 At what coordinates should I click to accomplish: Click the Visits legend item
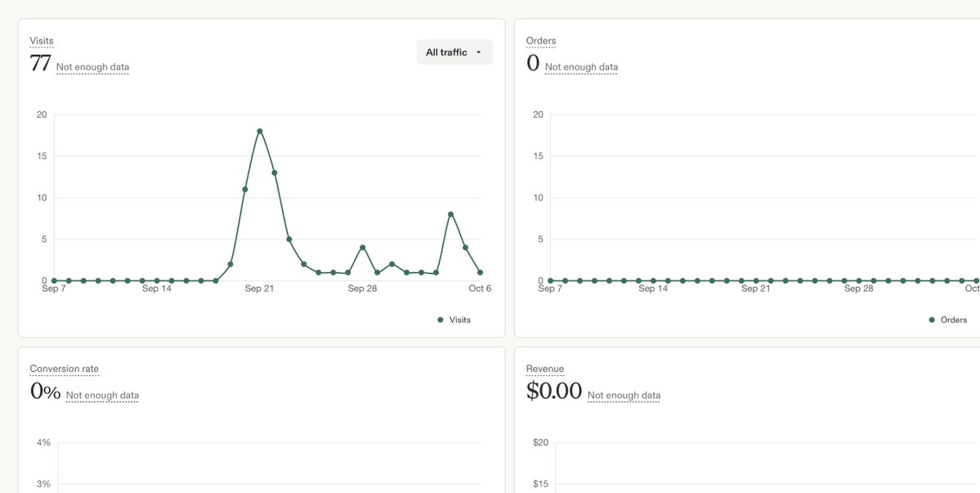coord(454,320)
